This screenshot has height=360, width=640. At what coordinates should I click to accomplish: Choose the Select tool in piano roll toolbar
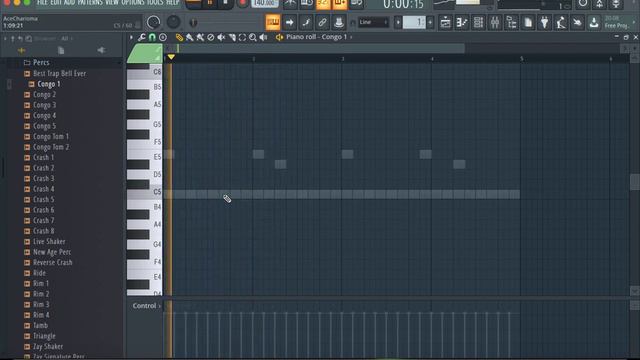pos(242,38)
